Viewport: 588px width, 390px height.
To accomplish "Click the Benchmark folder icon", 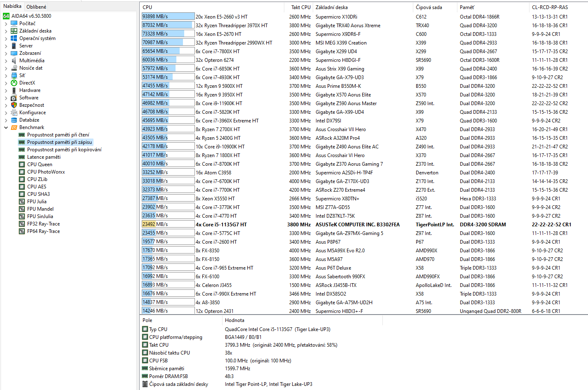I will [x=14, y=127].
